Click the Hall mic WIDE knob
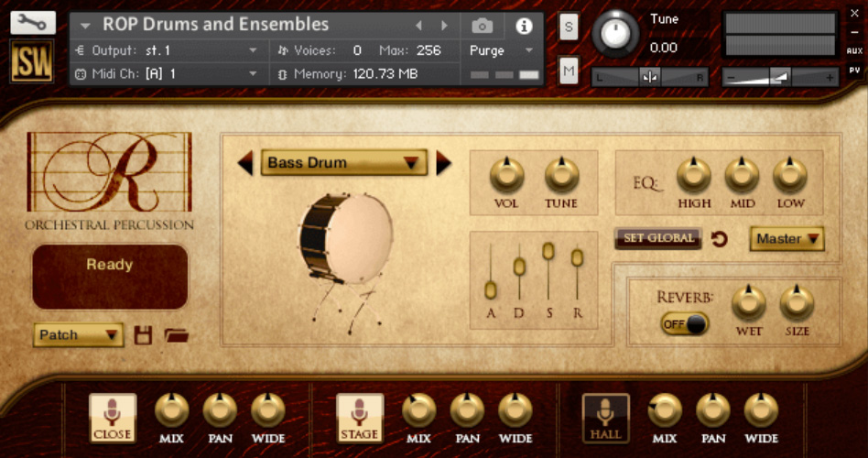 click(761, 410)
